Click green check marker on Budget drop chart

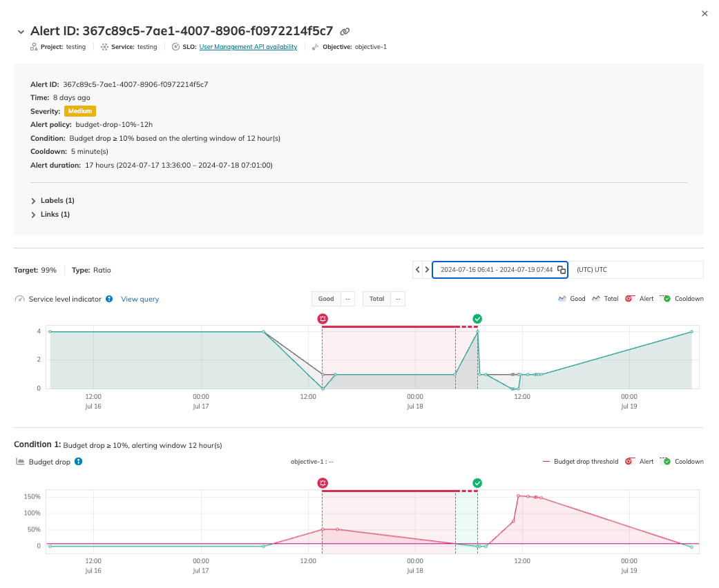(477, 483)
